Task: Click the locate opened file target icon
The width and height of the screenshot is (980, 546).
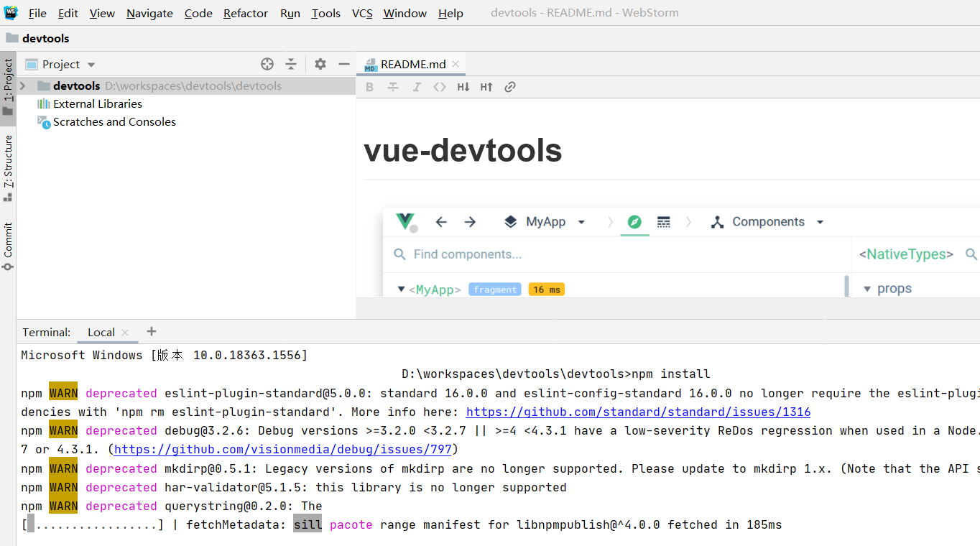Action: pyautogui.click(x=267, y=64)
